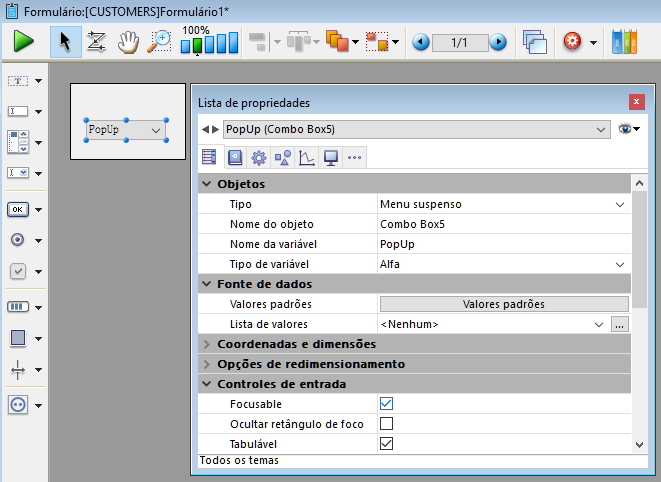Switch to the gear actions properties tab
The width and height of the screenshot is (661, 482).
(258, 157)
